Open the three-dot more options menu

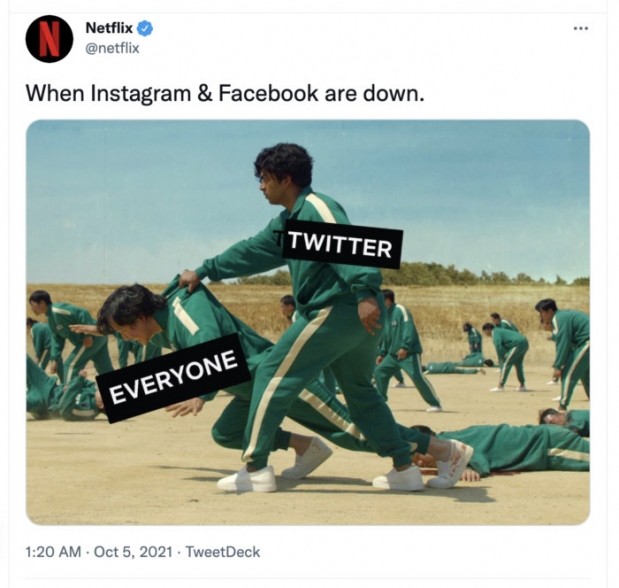(581, 28)
